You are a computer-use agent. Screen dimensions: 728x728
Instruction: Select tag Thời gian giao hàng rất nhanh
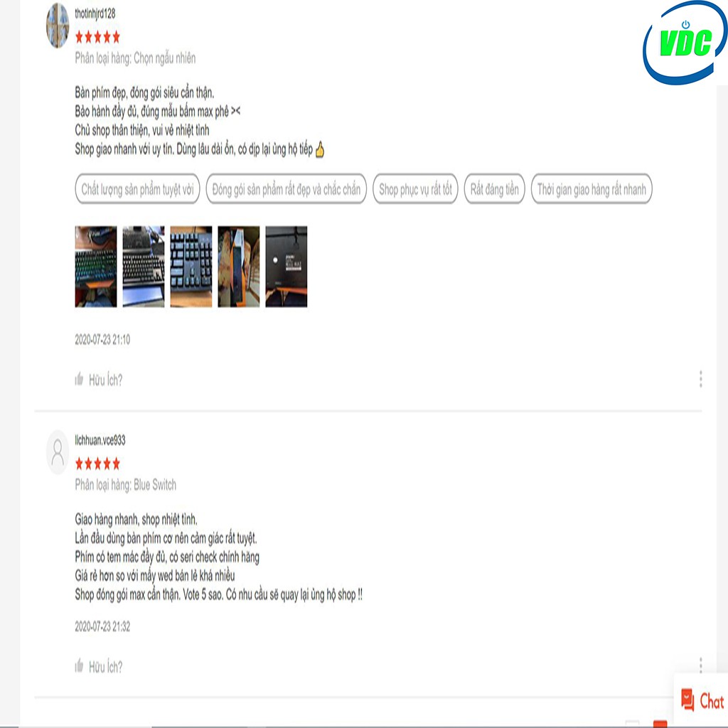pos(591,189)
